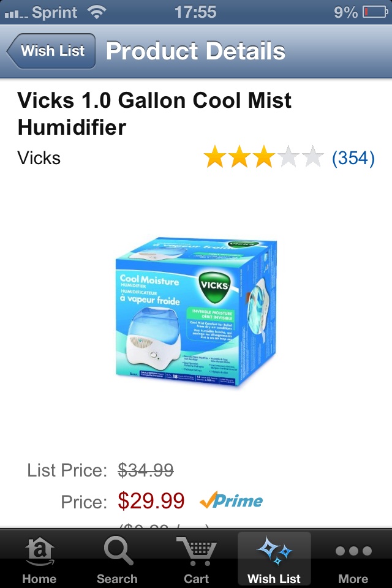Tap the star rating display
The height and width of the screenshot is (588, 392).
pos(263,157)
